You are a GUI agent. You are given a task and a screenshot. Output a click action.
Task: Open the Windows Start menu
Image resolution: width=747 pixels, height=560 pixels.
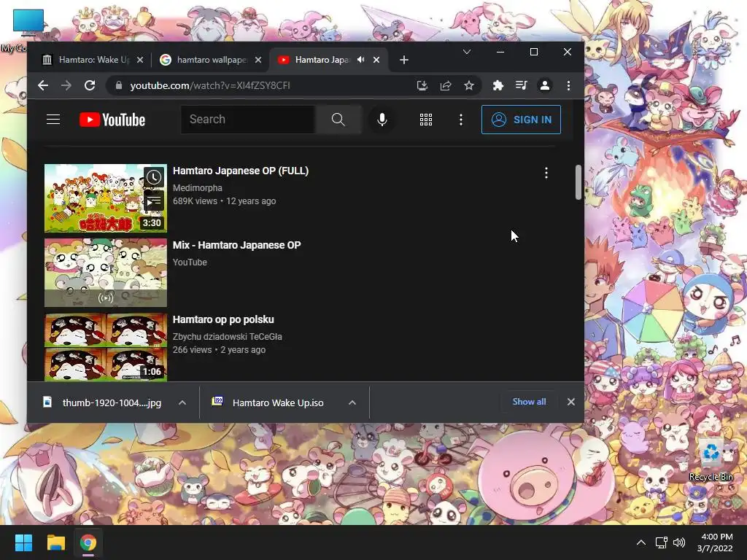[23, 542]
